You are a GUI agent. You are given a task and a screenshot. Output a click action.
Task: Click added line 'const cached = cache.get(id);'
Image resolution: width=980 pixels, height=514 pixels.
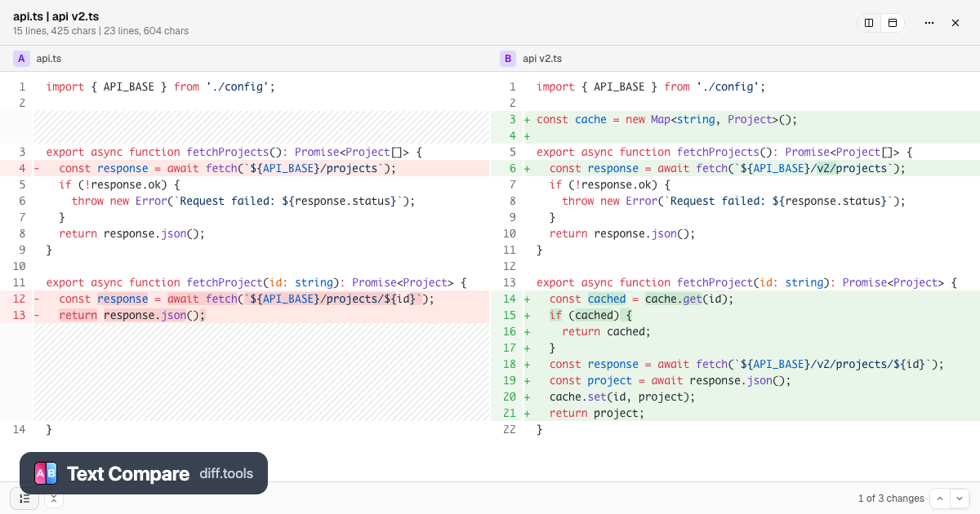tap(641, 299)
